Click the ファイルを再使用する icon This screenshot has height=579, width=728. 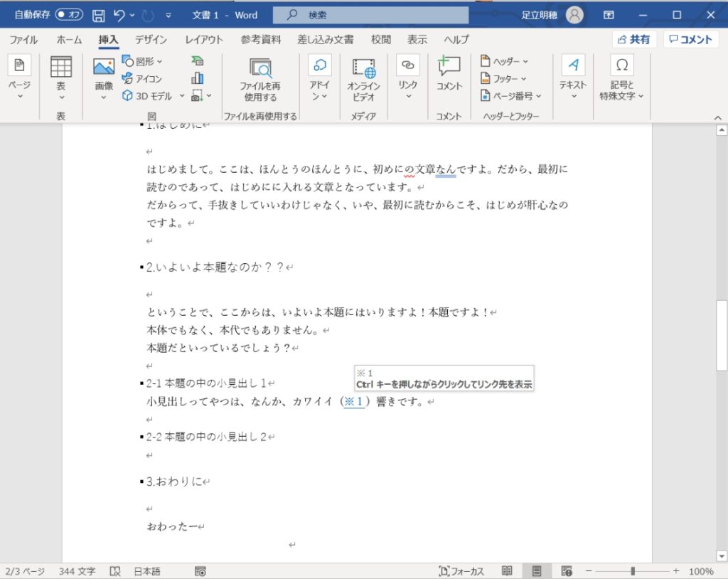[260, 69]
